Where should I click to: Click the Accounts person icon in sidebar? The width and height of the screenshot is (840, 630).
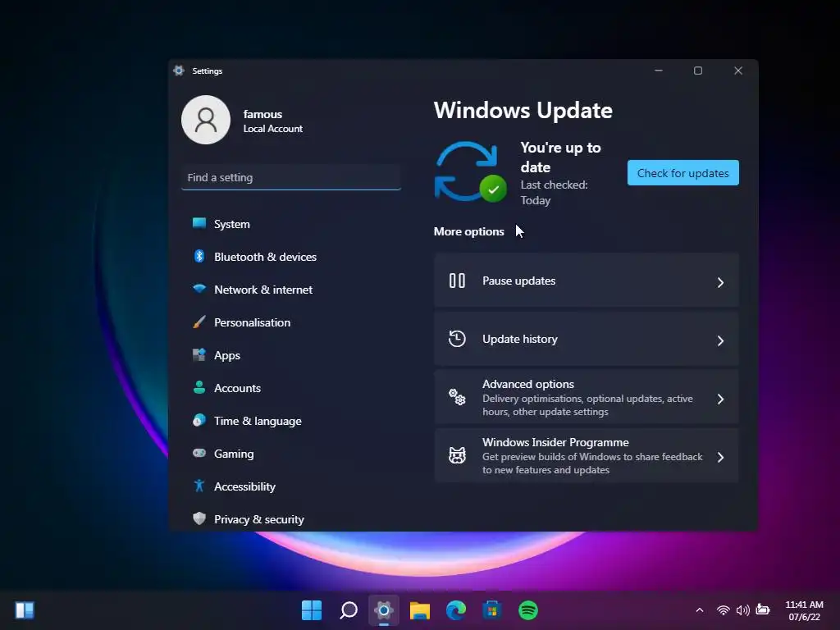[199, 387]
